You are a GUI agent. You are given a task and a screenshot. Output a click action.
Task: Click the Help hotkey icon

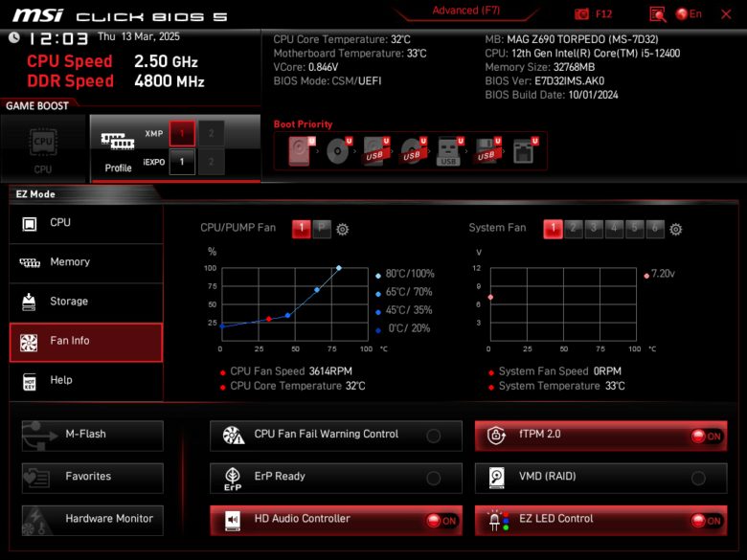[30, 381]
